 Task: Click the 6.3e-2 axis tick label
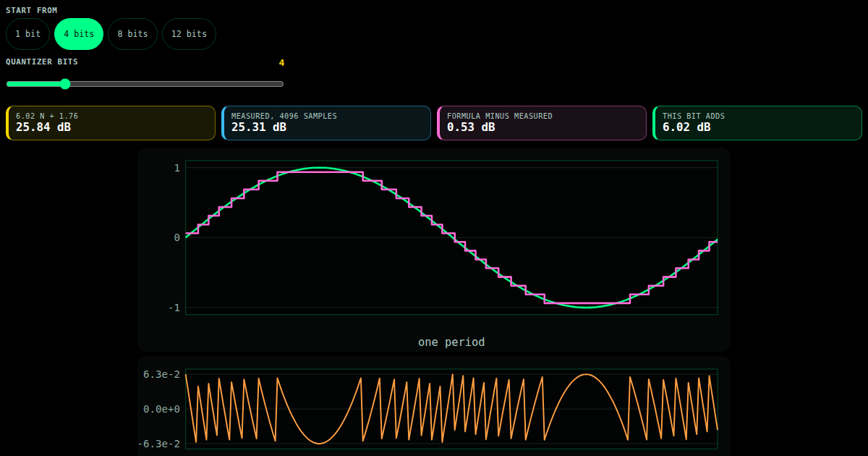(x=161, y=375)
